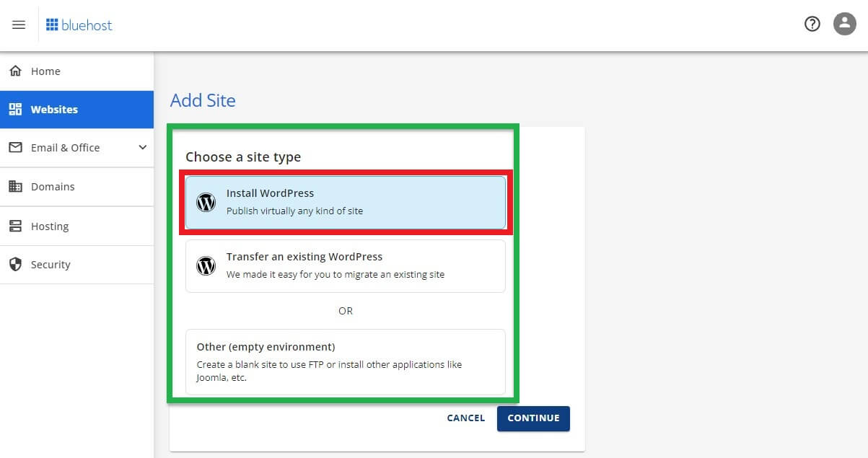Open Hosting in sidebar
The height and width of the screenshot is (458, 868).
coord(76,226)
